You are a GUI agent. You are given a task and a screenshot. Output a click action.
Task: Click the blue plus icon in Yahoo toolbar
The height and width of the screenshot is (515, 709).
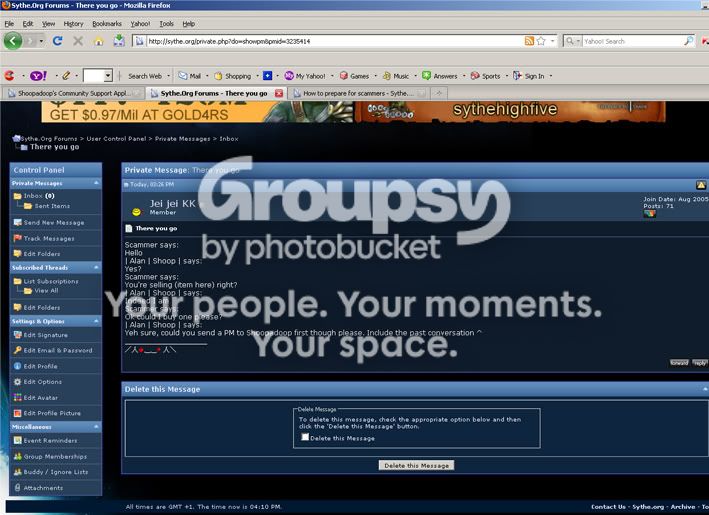[x=268, y=76]
